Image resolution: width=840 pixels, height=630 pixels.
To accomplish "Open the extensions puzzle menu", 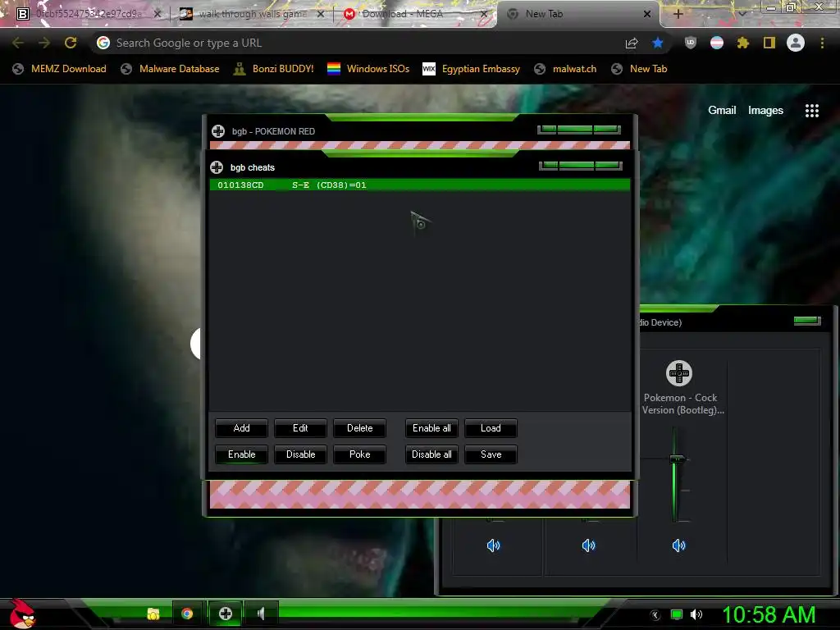I will click(743, 43).
